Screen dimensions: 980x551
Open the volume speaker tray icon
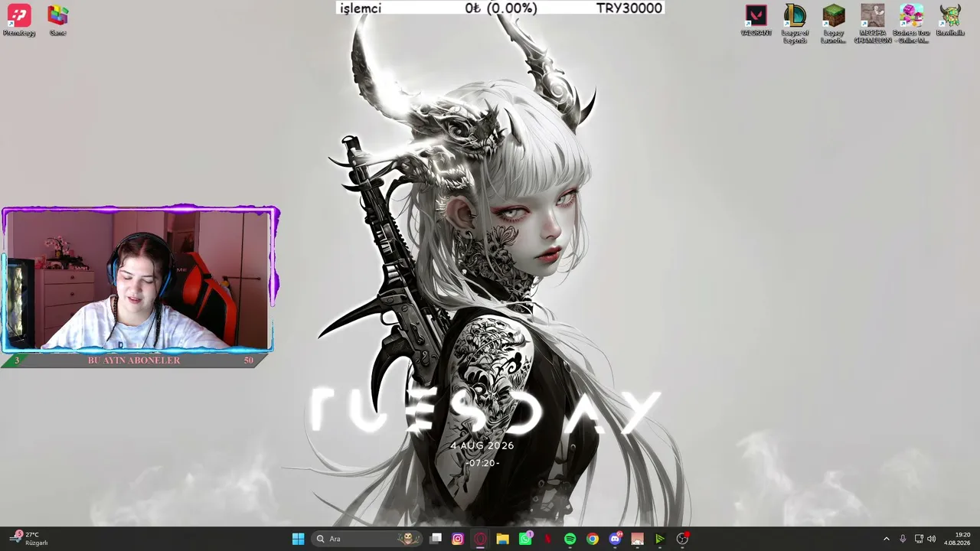click(x=931, y=539)
